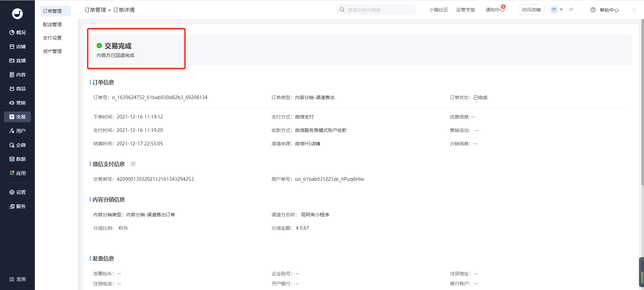Click 交易单号 4200001303202112161343294253
This screenshot has width=644, height=290.
[155, 179]
